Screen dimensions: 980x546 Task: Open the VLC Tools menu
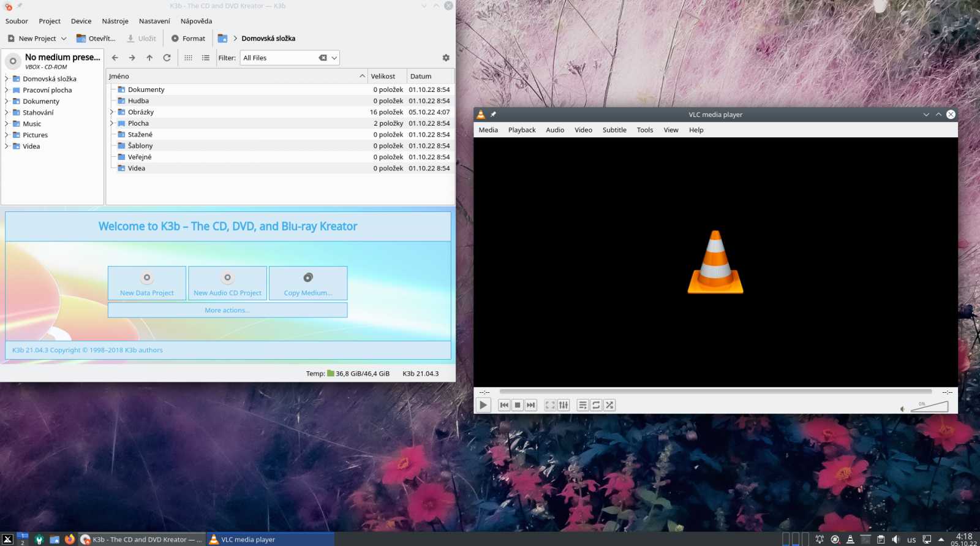645,130
